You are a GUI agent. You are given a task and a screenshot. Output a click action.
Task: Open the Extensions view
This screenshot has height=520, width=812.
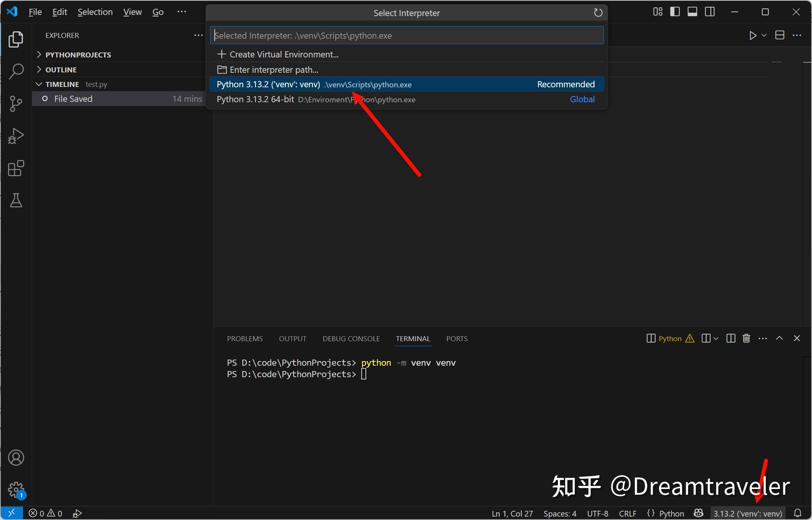(x=16, y=168)
